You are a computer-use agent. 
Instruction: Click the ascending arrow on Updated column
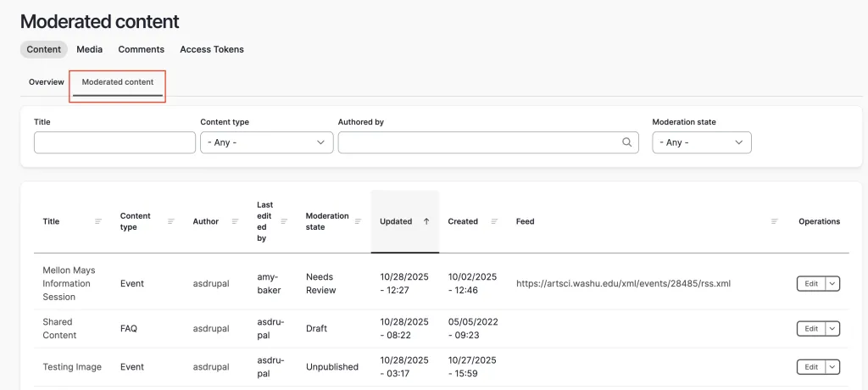point(426,221)
